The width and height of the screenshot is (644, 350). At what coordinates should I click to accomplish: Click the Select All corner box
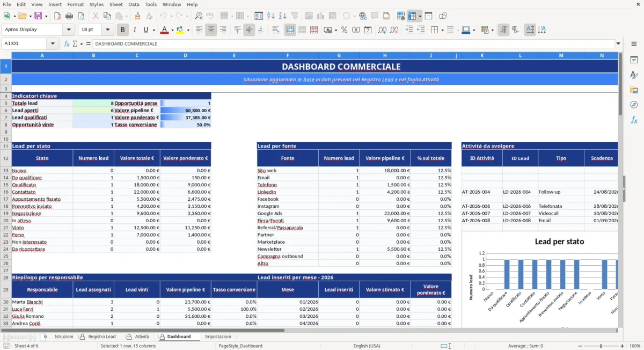(5, 55)
